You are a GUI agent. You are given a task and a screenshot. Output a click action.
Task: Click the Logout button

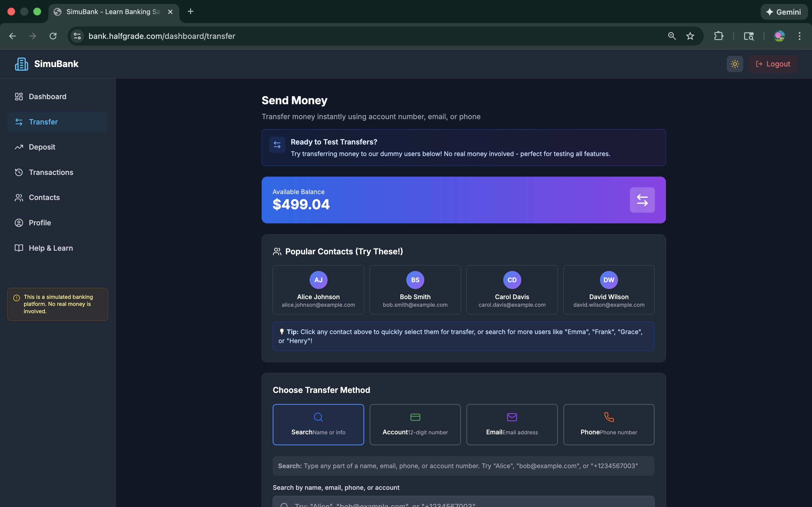point(773,64)
